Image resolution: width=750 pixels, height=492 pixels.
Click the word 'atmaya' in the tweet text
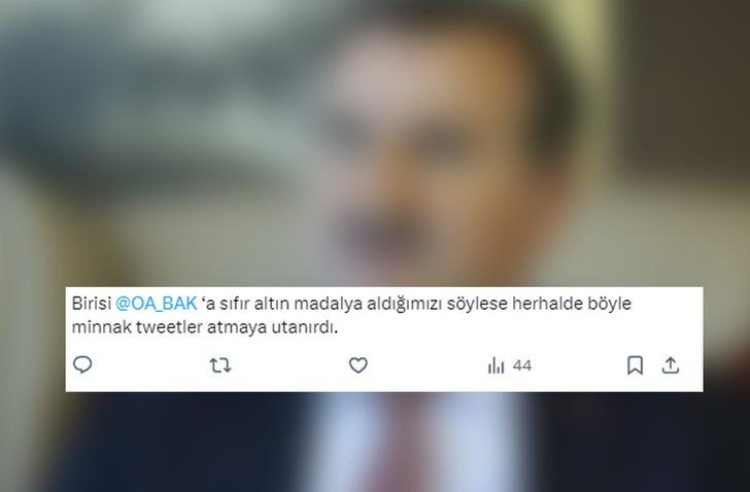point(237,328)
